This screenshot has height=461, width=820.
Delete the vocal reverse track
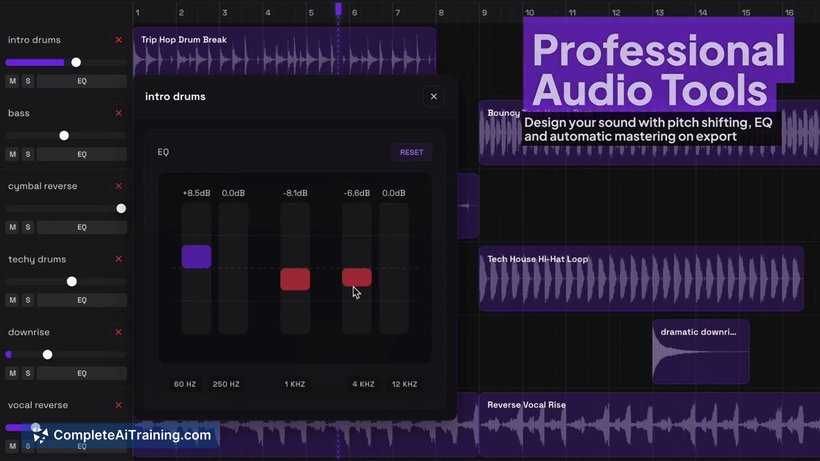click(119, 405)
